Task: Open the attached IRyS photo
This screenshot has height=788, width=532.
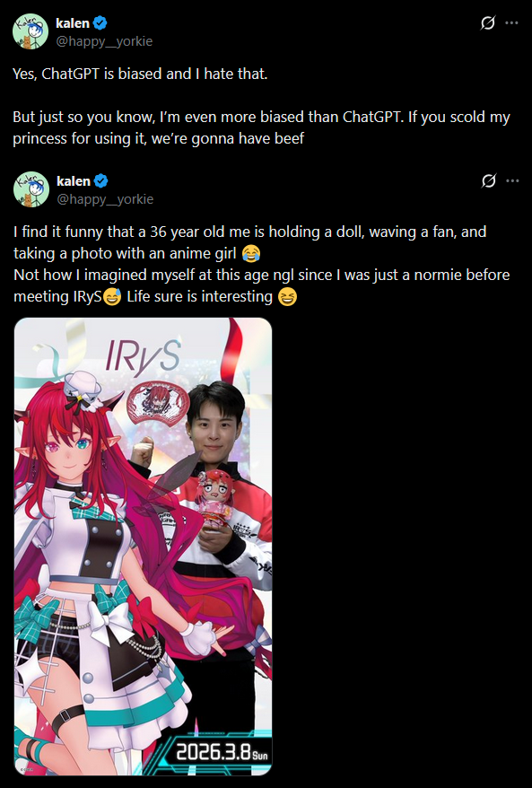Action: click(144, 547)
